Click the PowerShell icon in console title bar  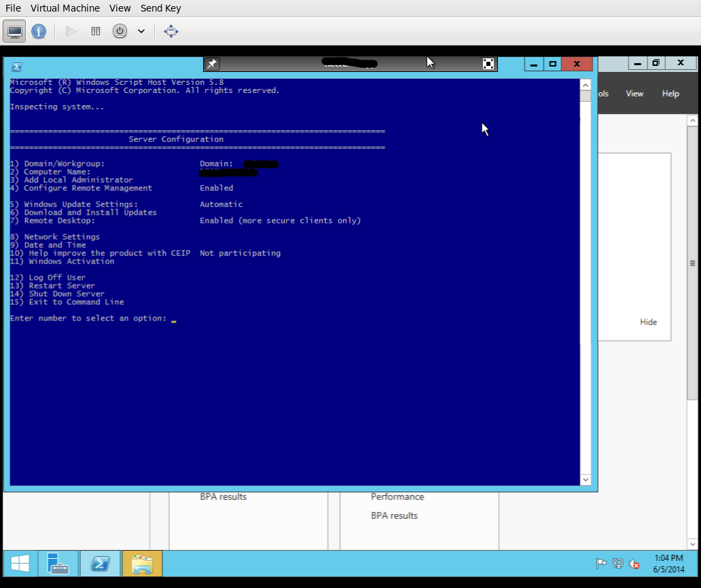16,67
